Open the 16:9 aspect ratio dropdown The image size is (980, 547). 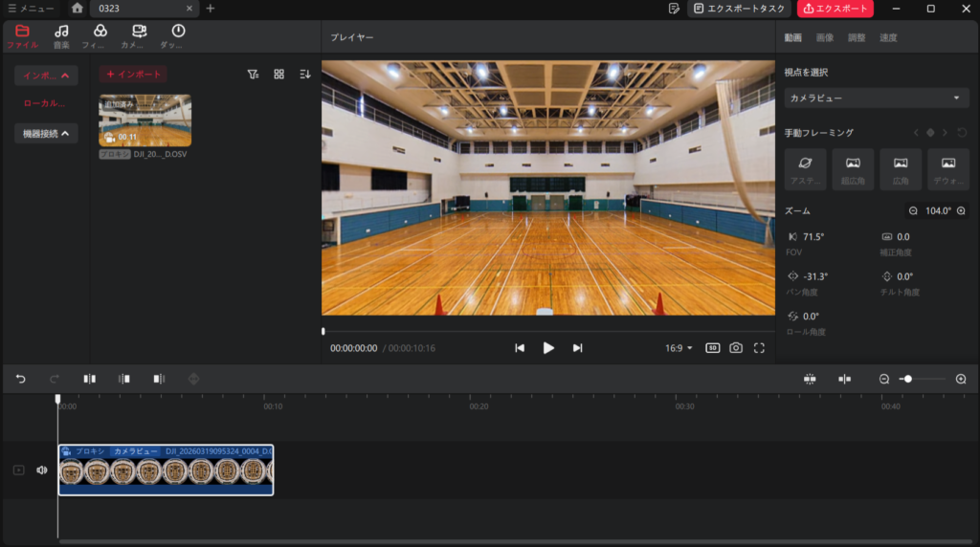pos(679,348)
